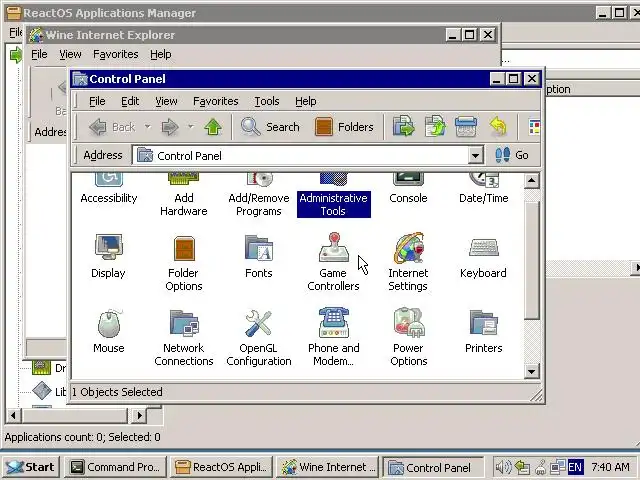Image resolution: width=640 pixels, height=480 pixels.
Task: Click the Undo toolbar icon
Action: (498, 126)
